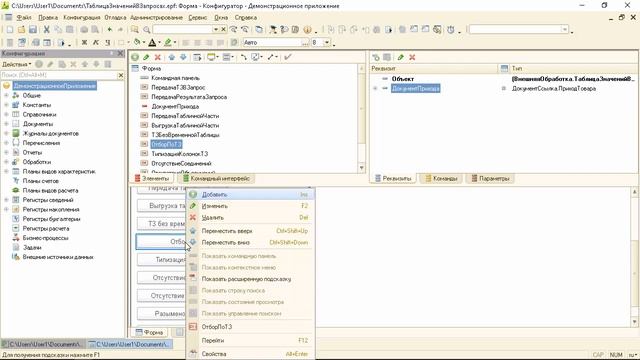Click the Авто font name input field
The image size is (640, 360).
pyautogui.click(x=272, y=42)
